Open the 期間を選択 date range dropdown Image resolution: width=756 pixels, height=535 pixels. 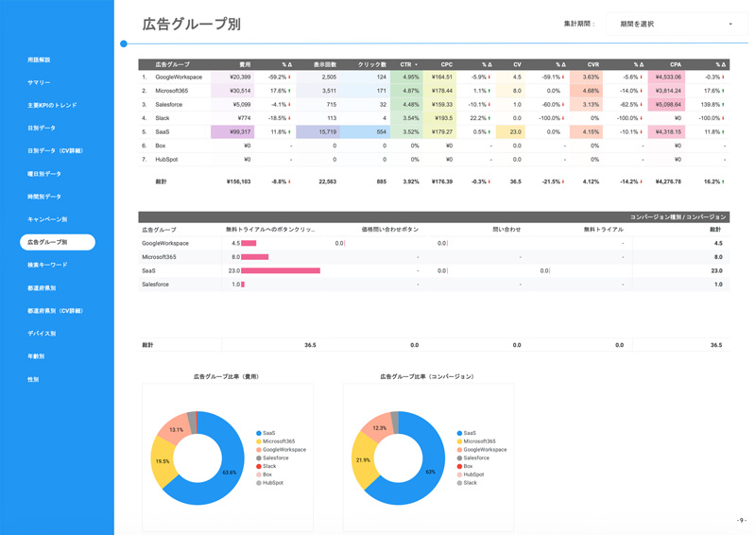pyautogui.click(x=673, y=24)
